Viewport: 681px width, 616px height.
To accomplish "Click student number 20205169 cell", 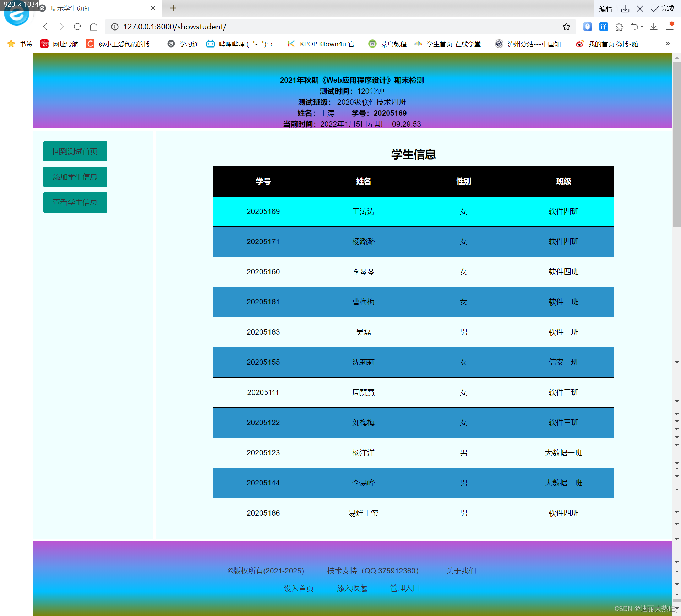I will pyautogui.click(x=263, y=211).
